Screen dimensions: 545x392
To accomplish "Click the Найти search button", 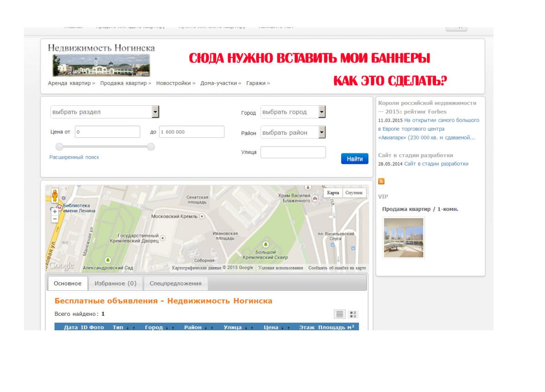I will click(x=355, y=159).
